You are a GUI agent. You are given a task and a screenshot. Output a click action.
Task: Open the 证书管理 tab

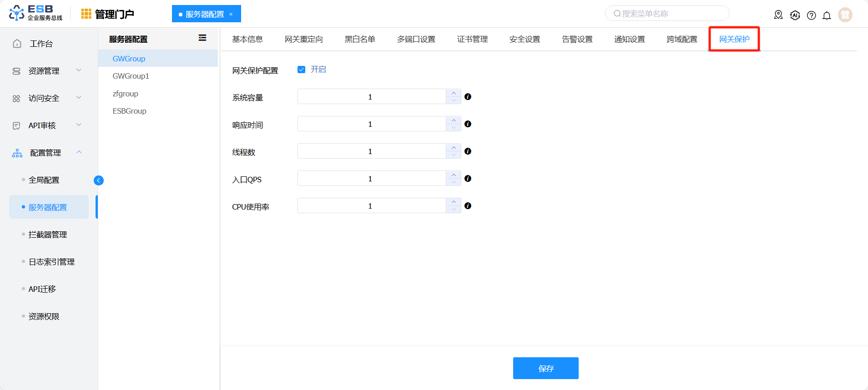[x=472, y=40]
